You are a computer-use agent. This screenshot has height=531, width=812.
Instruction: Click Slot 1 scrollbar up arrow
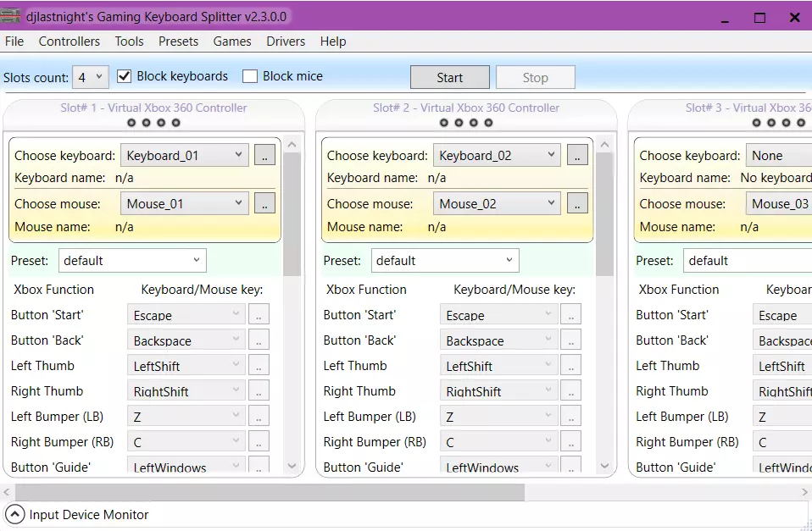(292, 145)
